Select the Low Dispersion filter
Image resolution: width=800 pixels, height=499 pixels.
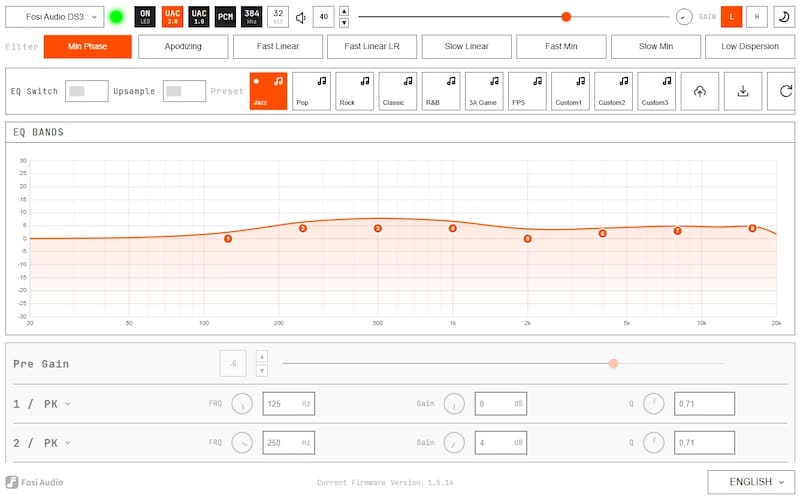click(x=750, y=46)
